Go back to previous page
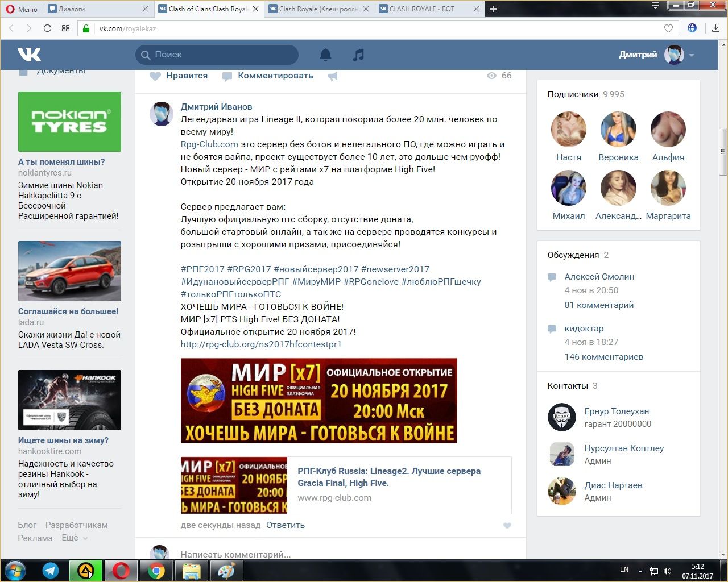This screenshot has width=728, height=582. (x=11, y=28)
